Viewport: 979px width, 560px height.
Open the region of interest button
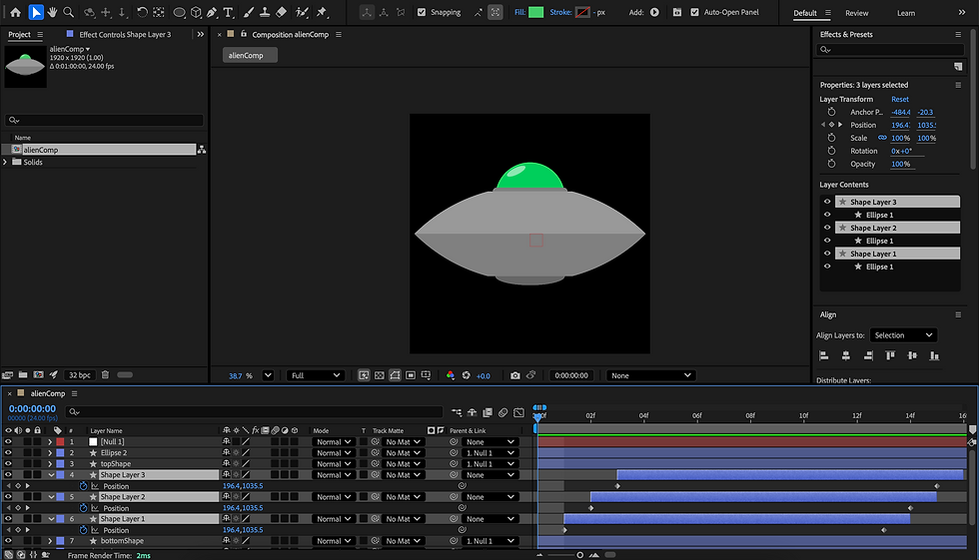(x=411, y=375)
